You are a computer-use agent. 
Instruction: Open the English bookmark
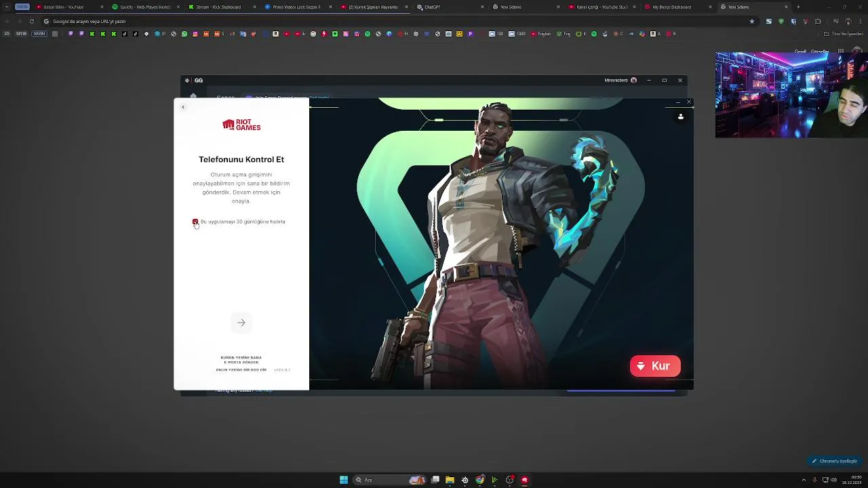[x=542, y=34]
